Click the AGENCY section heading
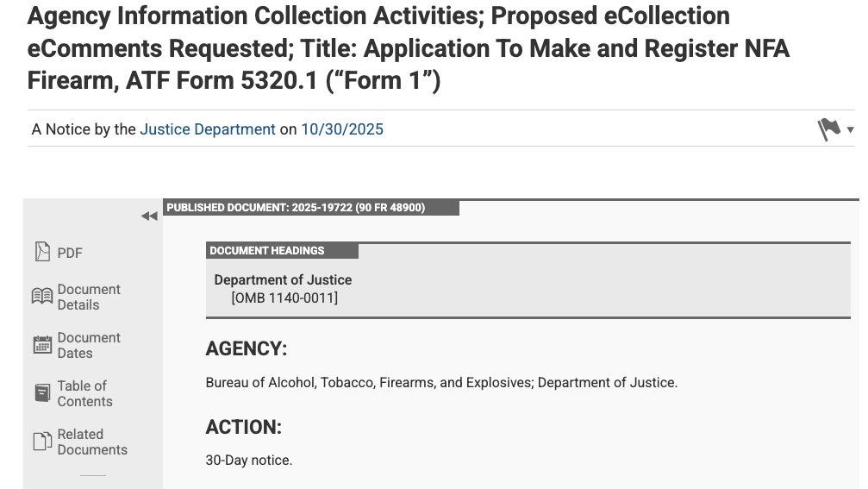 tap(246, 349)
